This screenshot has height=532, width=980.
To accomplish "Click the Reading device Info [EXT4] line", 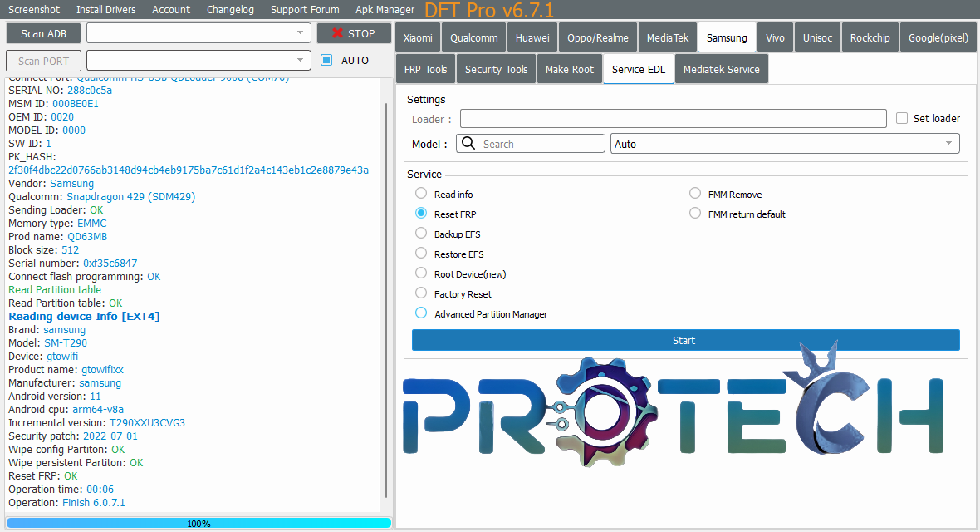I will [84, 316].
